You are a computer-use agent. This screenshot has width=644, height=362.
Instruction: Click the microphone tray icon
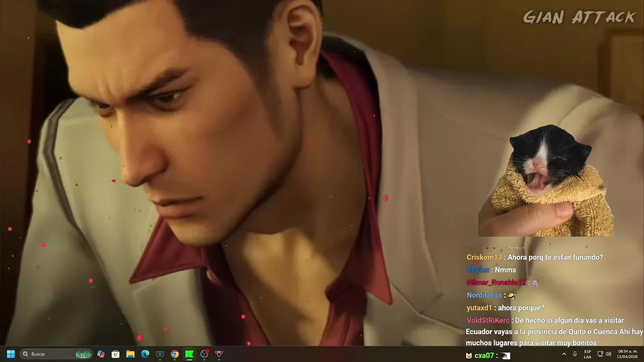pyautogui.click(x=575, y=354)
